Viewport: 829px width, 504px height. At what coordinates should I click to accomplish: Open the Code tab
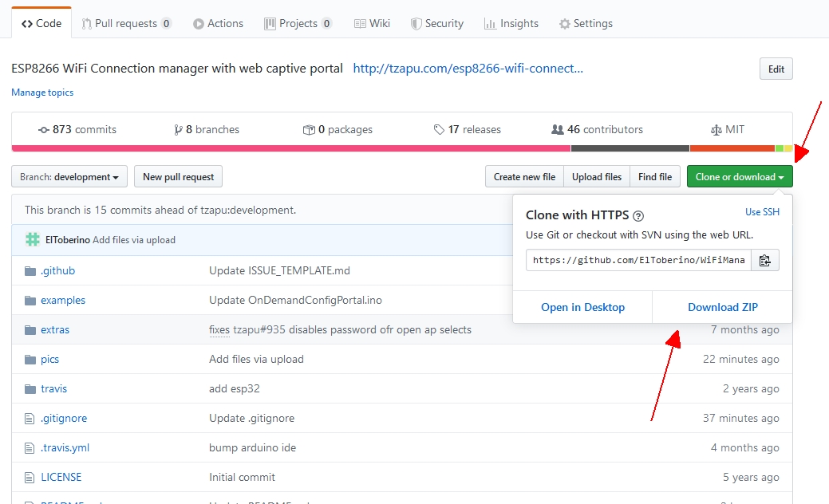41,23
